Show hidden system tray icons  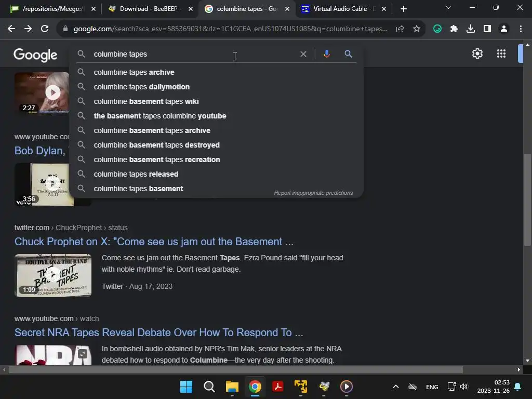click(x=395, y=387)
